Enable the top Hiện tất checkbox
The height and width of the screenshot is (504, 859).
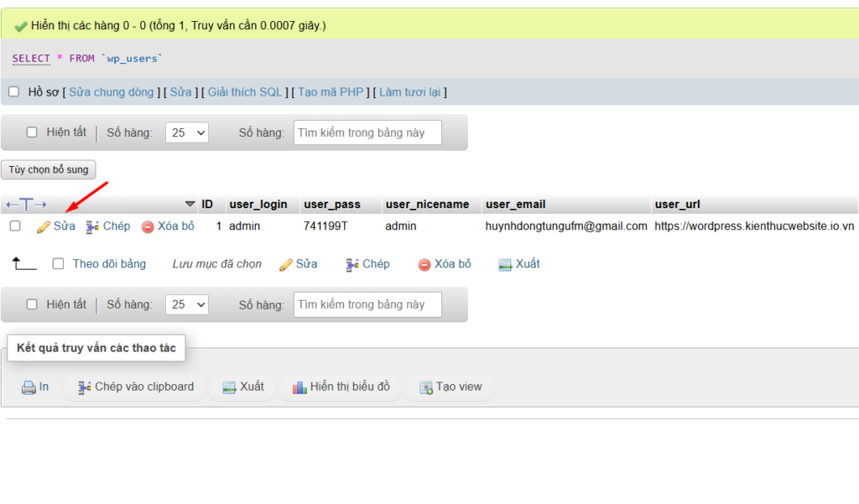[x=32, y=132]
